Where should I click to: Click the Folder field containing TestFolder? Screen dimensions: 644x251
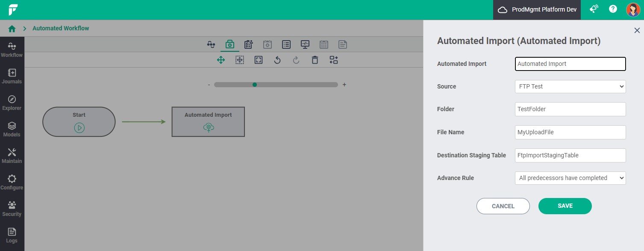[570, 109]
